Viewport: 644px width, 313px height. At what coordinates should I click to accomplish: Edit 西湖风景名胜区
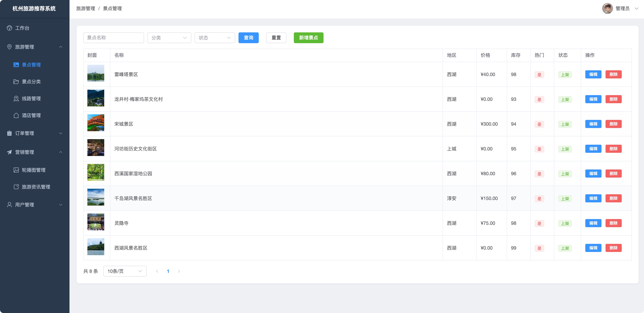(593, 248)
